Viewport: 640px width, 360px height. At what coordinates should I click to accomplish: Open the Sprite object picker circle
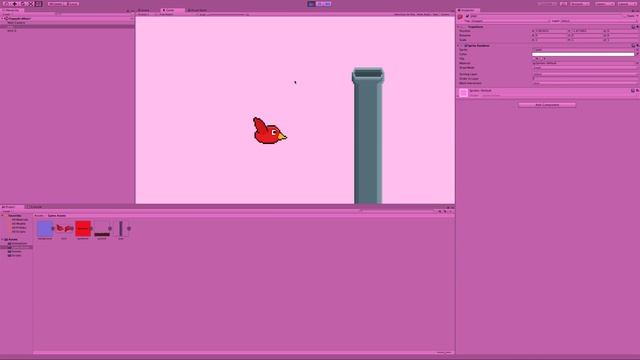[637, 50]
